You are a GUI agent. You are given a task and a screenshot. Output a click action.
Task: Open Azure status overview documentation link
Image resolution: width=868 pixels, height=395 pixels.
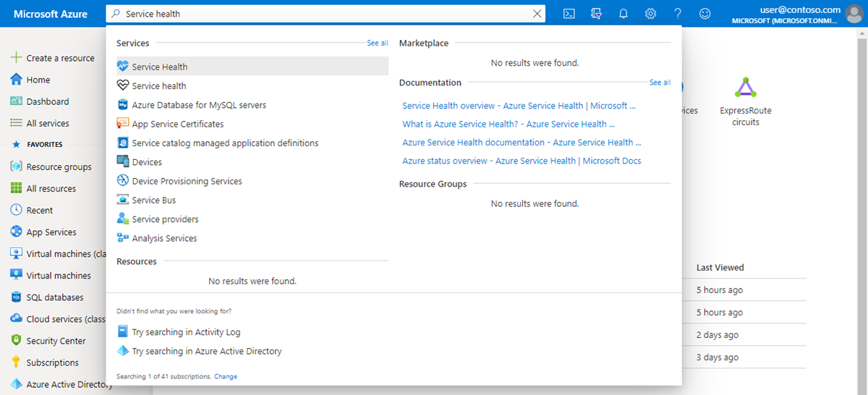coord(522,161)
